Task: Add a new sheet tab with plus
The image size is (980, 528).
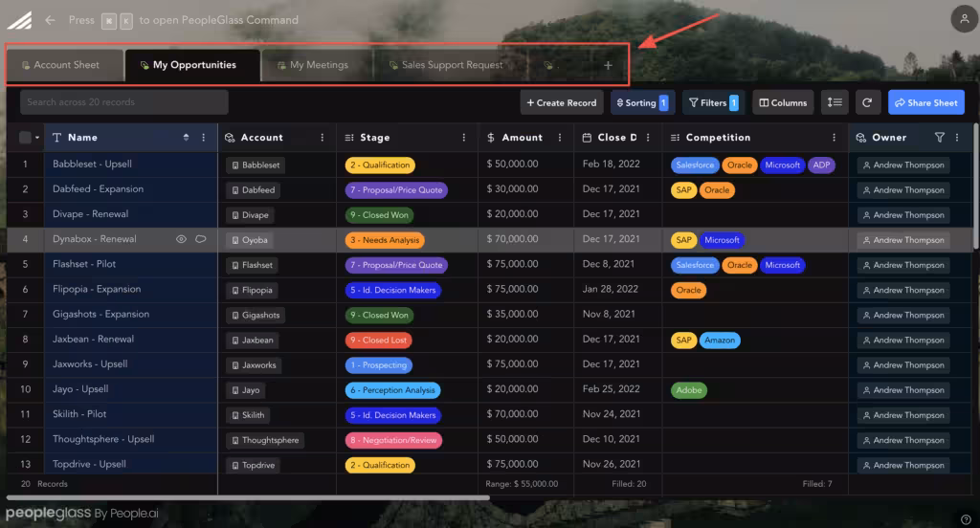Action: (608, 65)
